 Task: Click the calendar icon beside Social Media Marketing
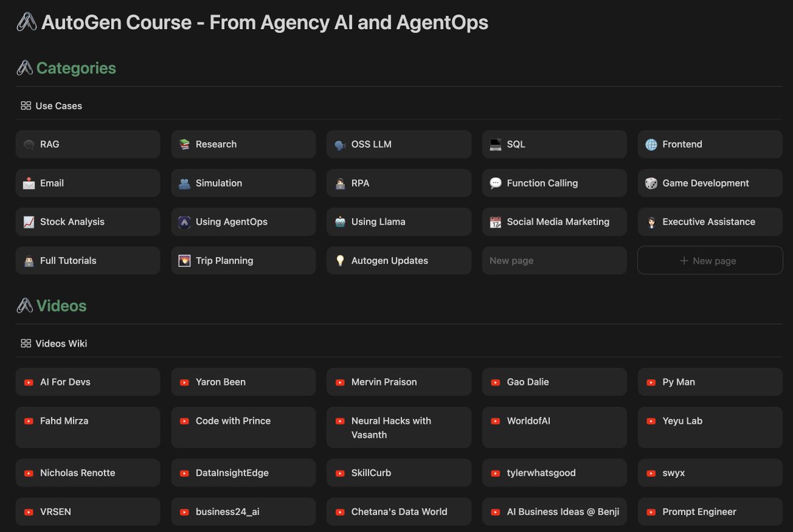click(x=496, y=222)
